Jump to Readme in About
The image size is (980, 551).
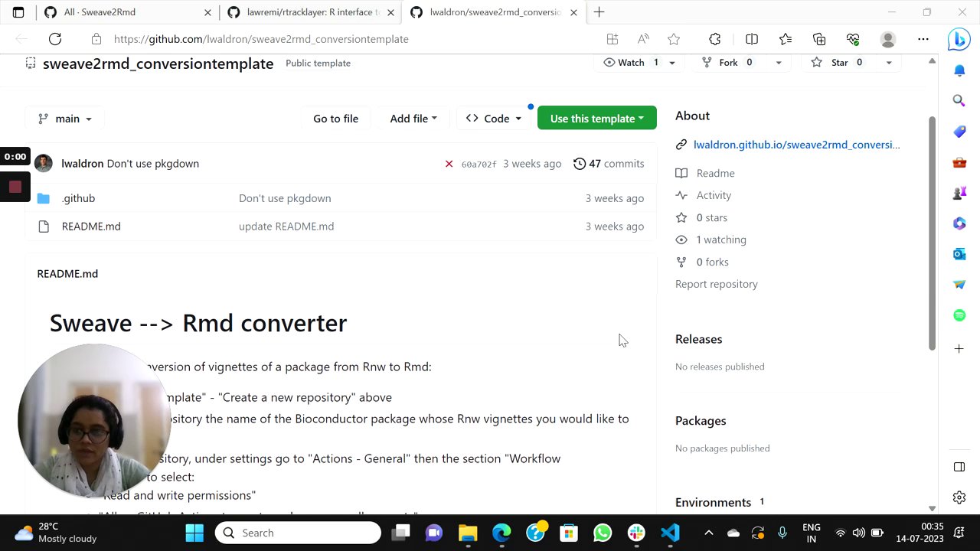click(x=715, y=174)
